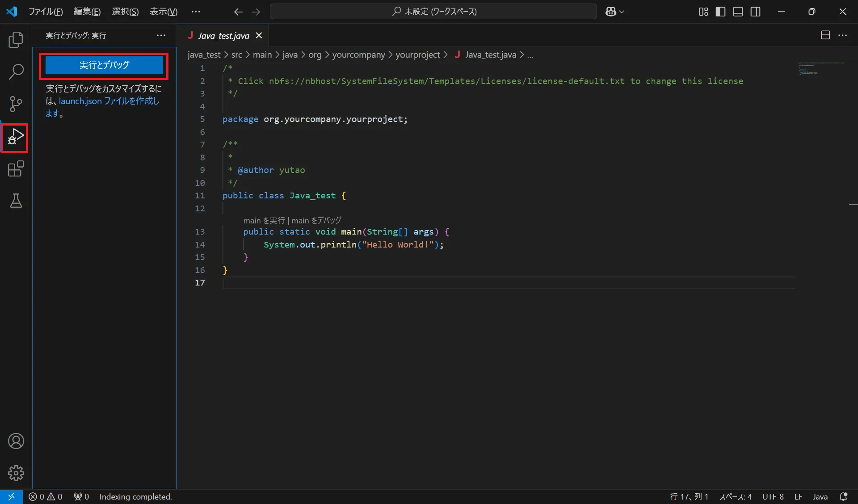Click the ports forwarded indicator in status bar
Screen dimensions: 858x504
point(81,496)
